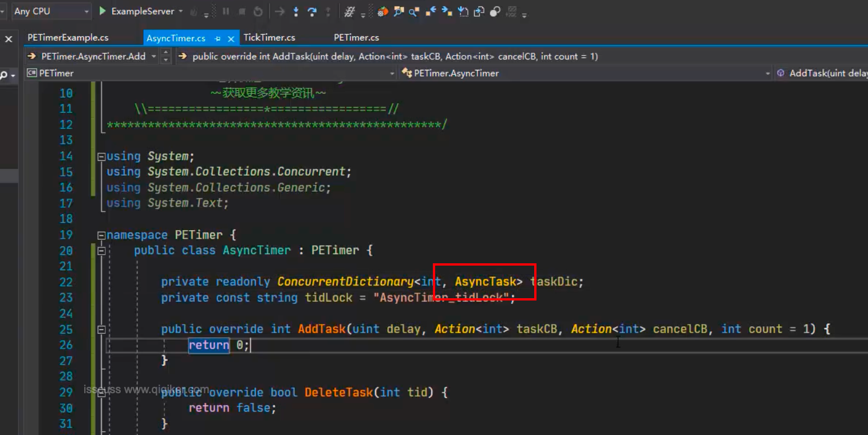This screenshot has height=435, width=868.
Task: Click the cancelCB parameter on line 25
Action: (x=680, y=329)
